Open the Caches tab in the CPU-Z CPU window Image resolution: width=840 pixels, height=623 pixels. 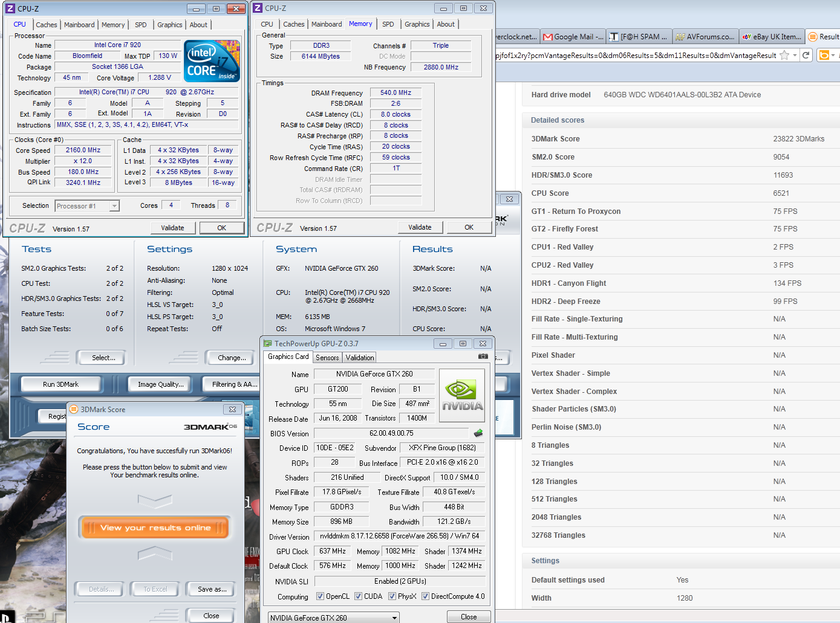47,25
